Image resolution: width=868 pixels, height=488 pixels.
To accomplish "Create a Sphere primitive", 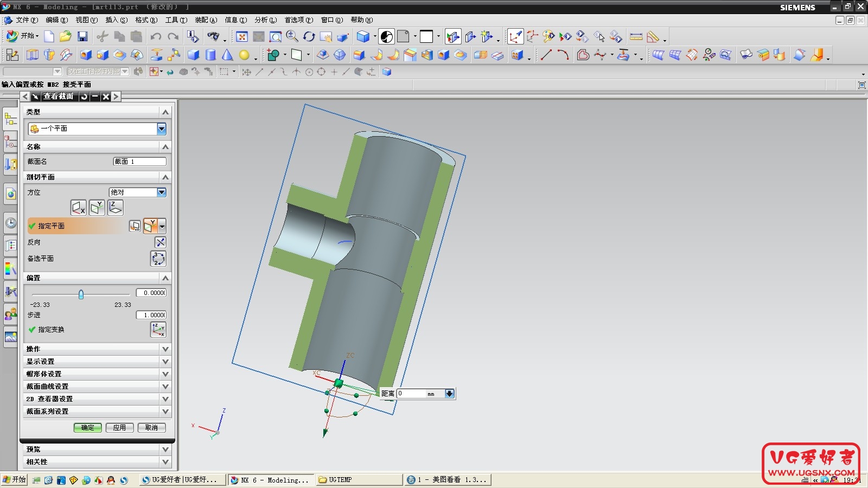I will coord(244,55).
